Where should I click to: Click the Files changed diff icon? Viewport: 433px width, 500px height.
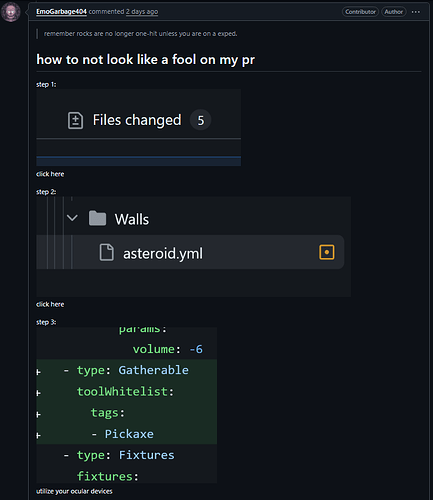pyautogui.click(x=76, y=120)
